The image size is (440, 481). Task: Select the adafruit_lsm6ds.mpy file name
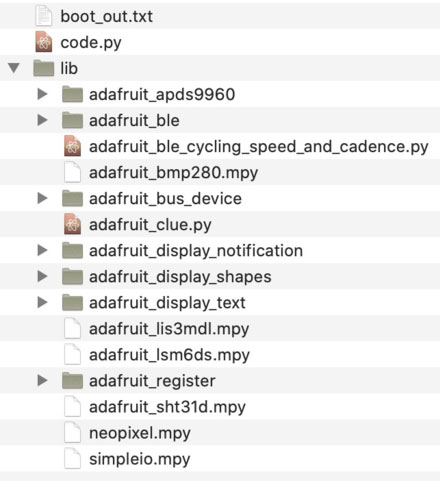click(169, 355)
